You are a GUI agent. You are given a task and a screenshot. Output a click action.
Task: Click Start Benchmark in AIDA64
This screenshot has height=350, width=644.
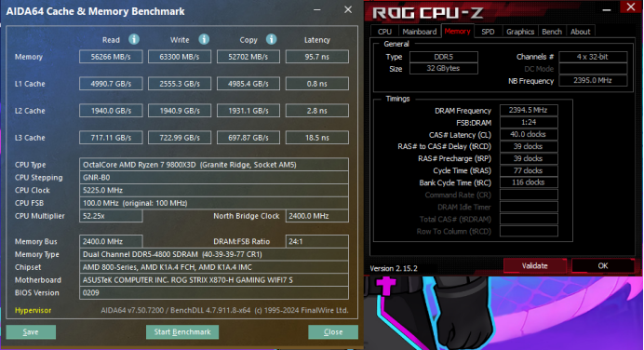tap(182, 332)
